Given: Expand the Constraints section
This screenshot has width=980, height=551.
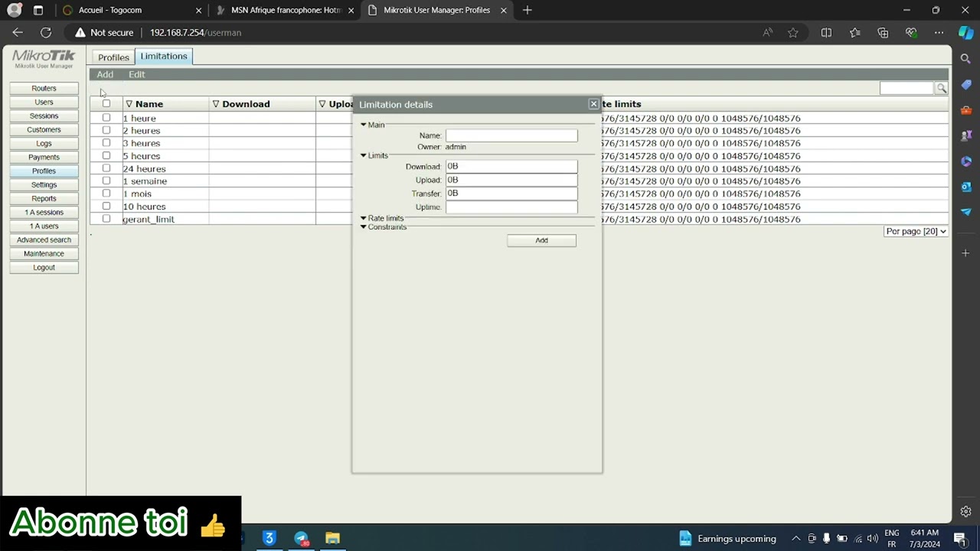Looking at the screenshot, I should pyautogui.click(x=364, y=227).
